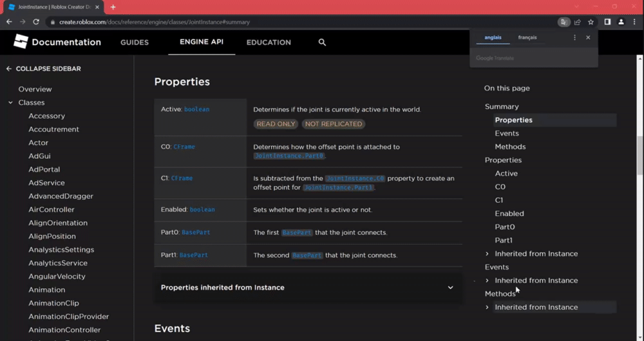Jump to Methods under Summary outline
Screen dimensions: 644x341
point(510,147)
